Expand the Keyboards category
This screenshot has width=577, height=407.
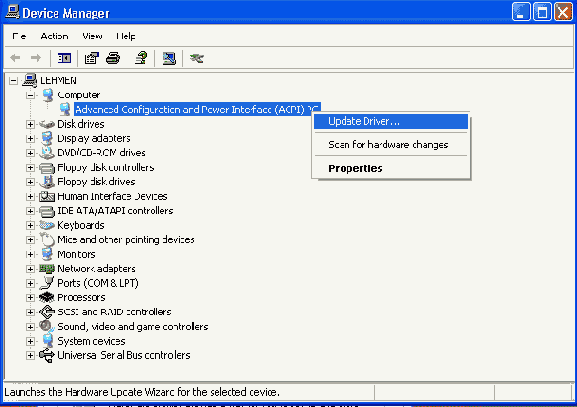tap(31, 225)
